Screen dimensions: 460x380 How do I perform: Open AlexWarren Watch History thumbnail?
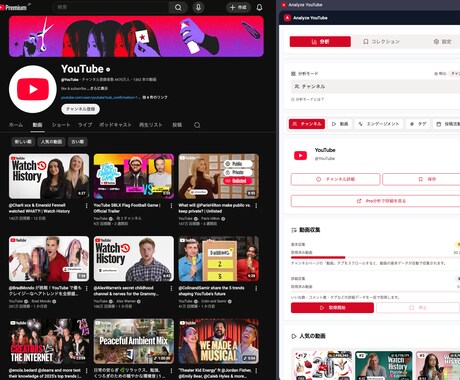(134, 259)
